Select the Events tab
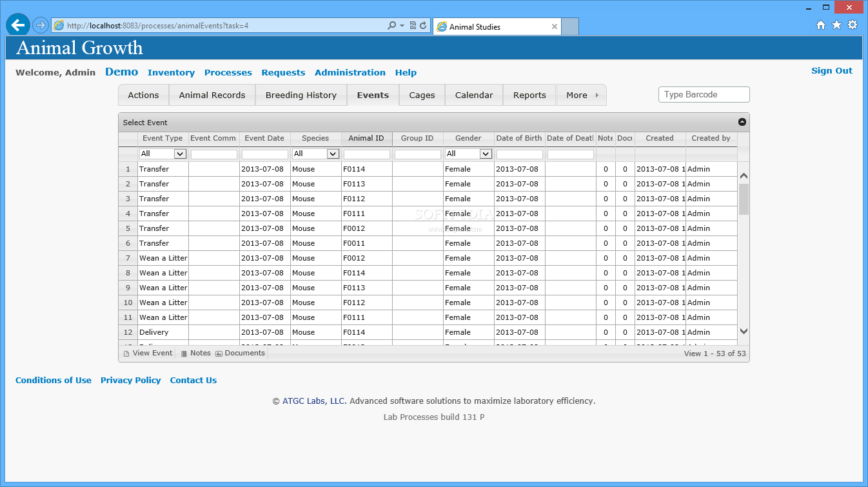This screenshot has height=487, width=868. click(373, 95)
